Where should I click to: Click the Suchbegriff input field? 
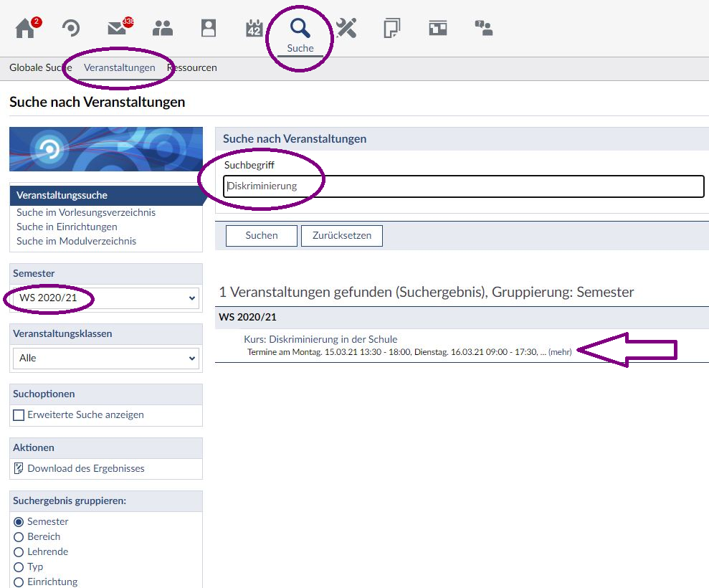(464, 186)
